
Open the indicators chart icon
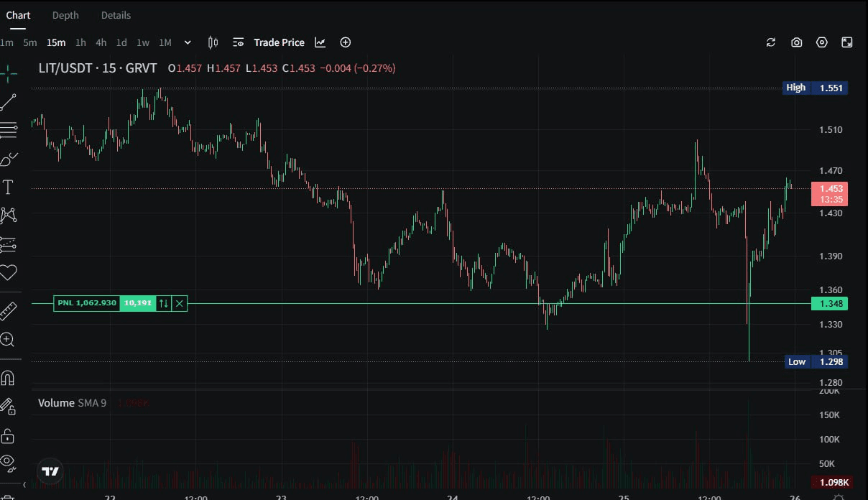point(320,42)
